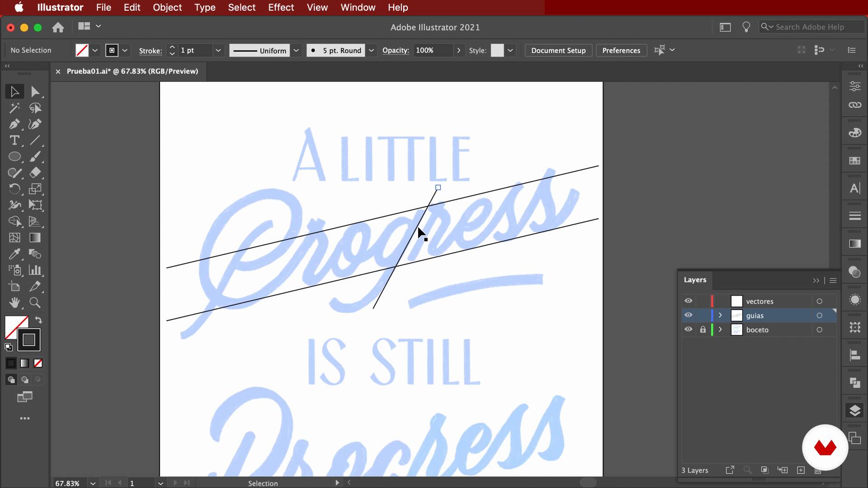Activate the Type tool

pos(14,141)
